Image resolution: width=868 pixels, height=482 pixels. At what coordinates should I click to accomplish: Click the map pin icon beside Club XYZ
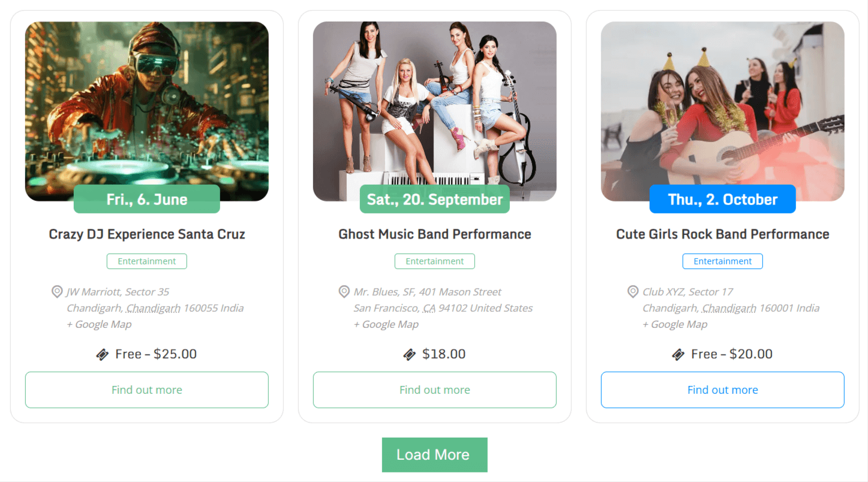(x=633, y=292)
